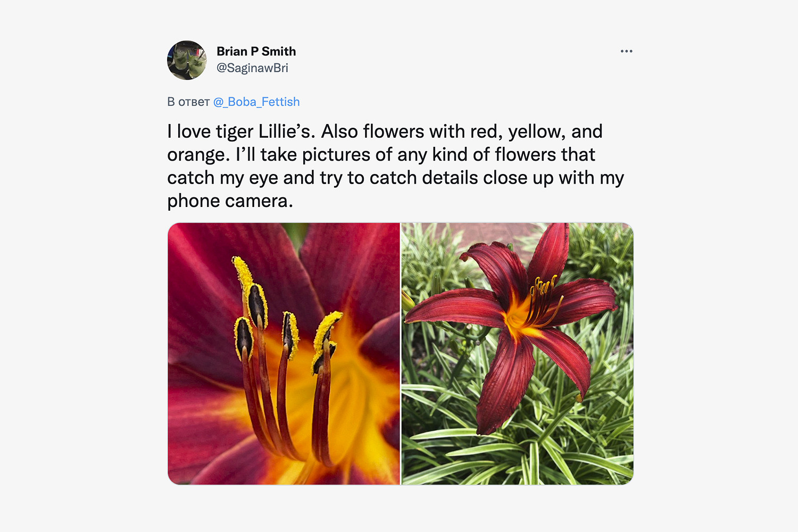Open the Brian P Smith display name

pyautogui.click(x=256, y=51)
